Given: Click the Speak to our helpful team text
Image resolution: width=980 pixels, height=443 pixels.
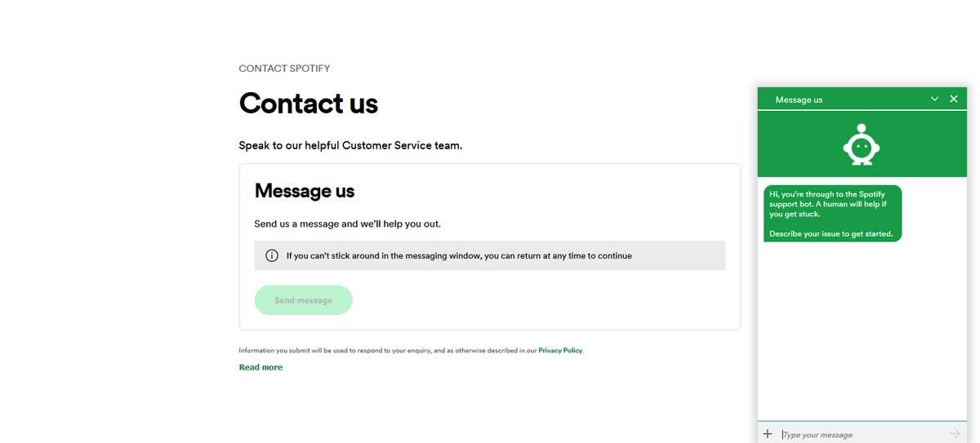Looking at the screenshot, I should 350,145.
